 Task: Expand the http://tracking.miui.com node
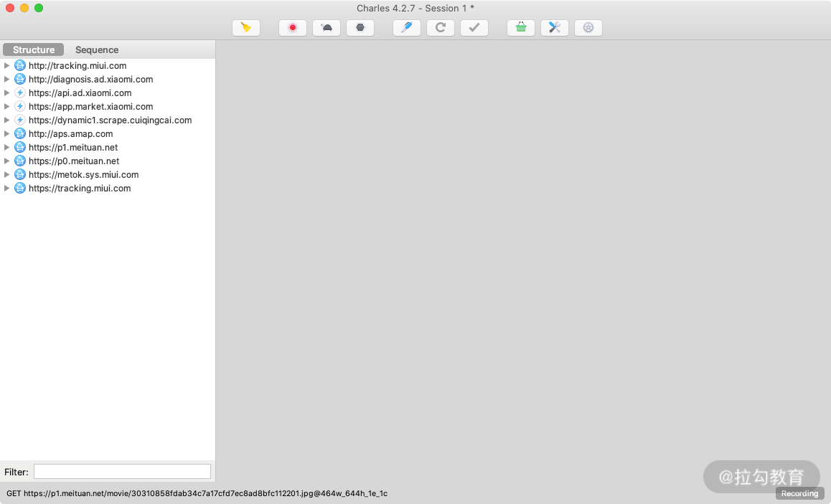[x=7, y=66]
